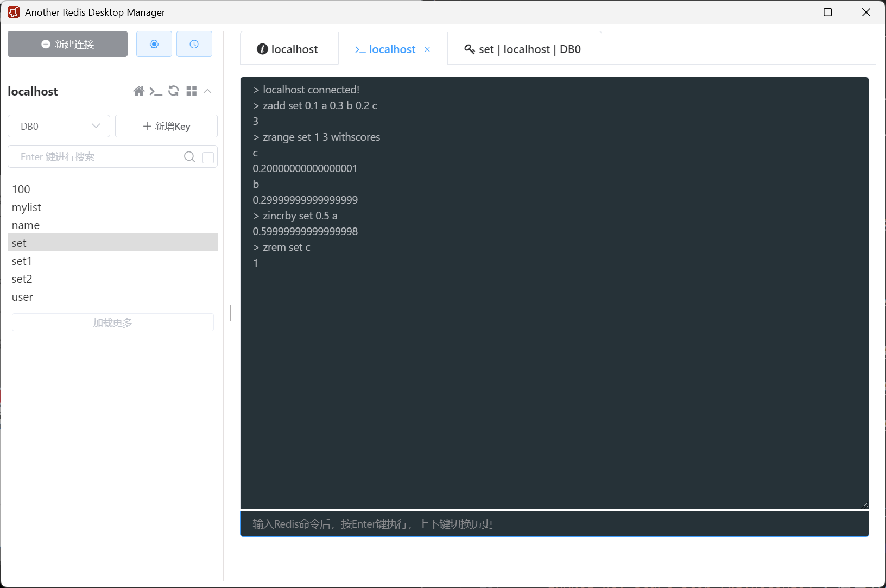
Task: Click the grid menu icon beside localhost
Action: [191, 91]
